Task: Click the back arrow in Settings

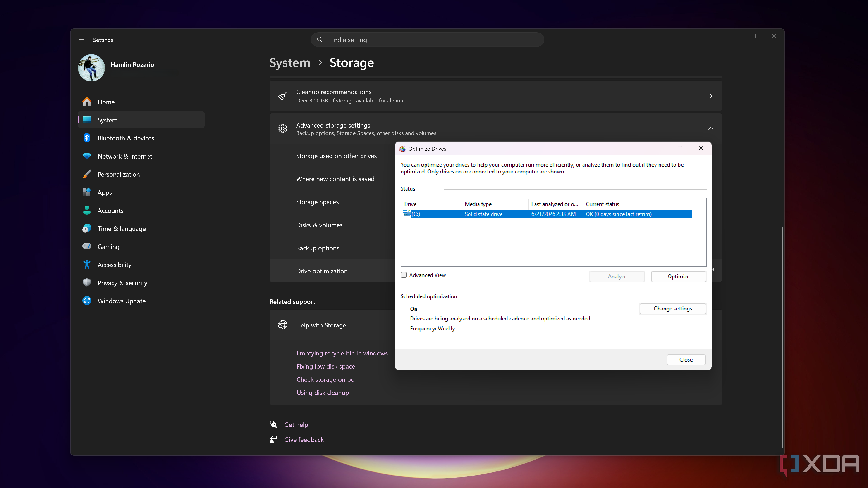Action: (x=81, y=40)
